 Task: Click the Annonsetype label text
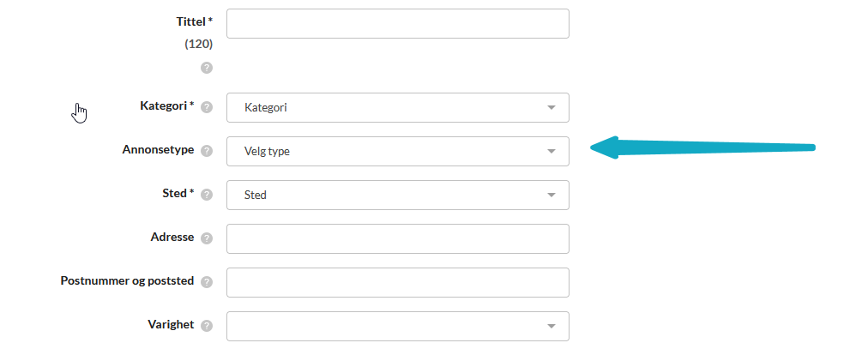coord(158,150)
